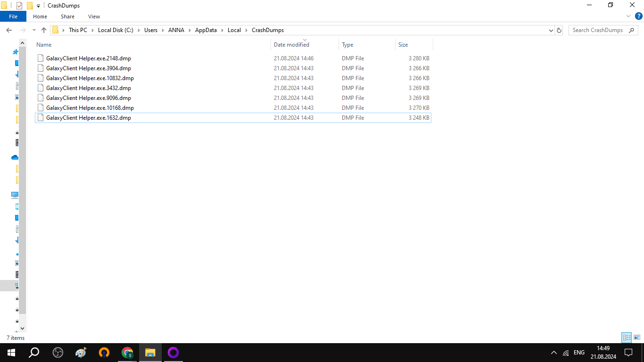Click the Search CrashDumps field

(604, 30)
